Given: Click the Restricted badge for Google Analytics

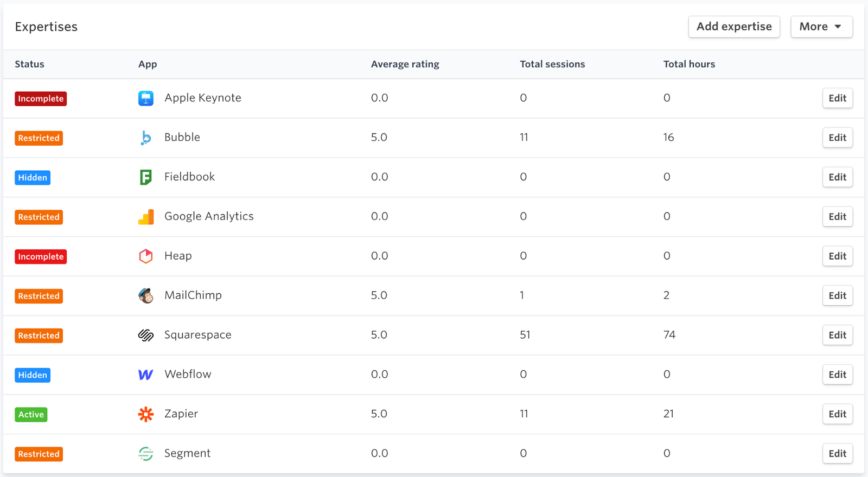Looking at the screenshot, I should (x=39, y=217).
